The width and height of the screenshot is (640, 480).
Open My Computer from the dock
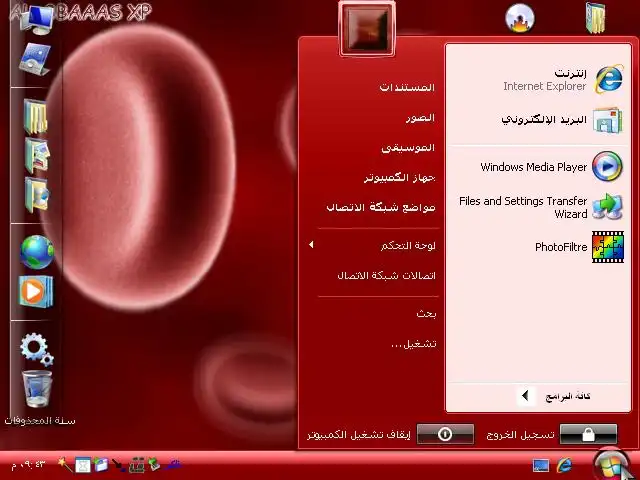coord(37,19)
